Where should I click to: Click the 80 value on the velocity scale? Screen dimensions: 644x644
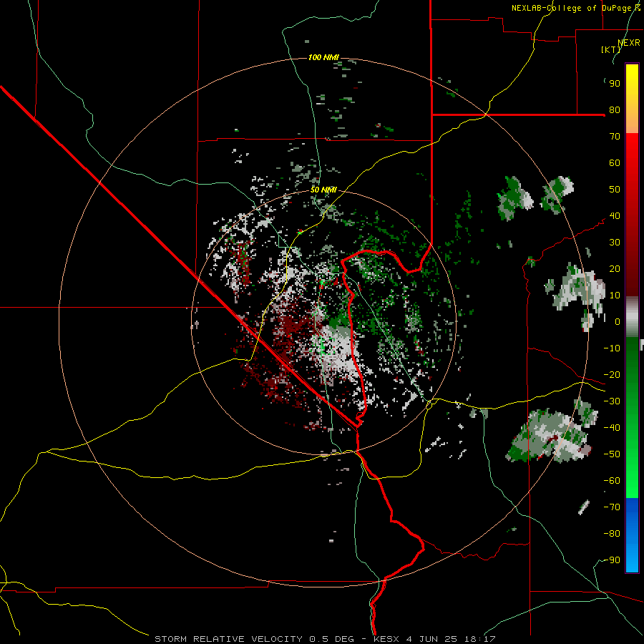click(615, 110)
